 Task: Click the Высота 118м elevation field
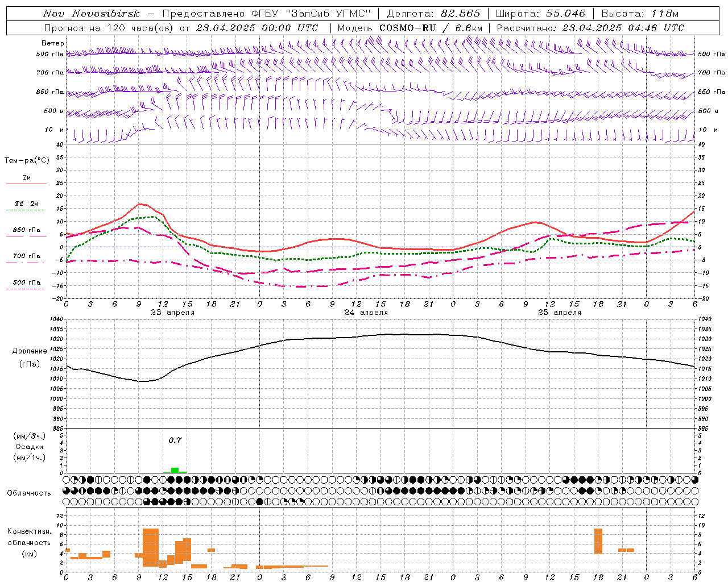click(x=640, y=14)
